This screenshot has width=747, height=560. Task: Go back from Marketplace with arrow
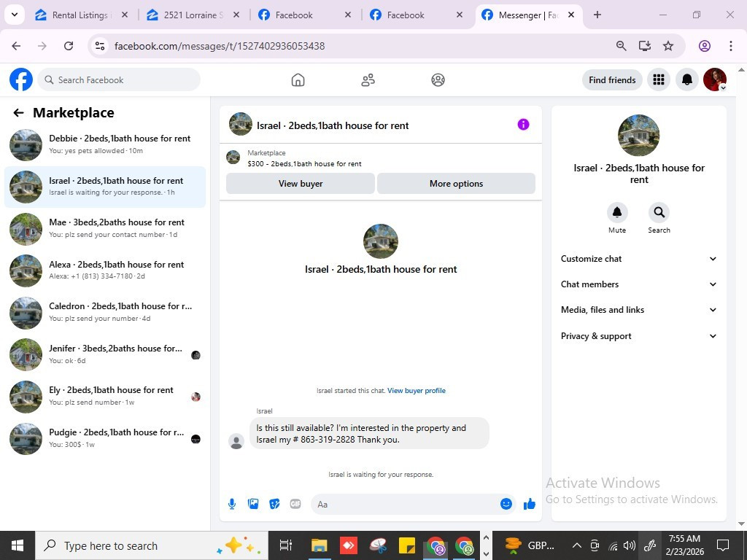(18, 113)
